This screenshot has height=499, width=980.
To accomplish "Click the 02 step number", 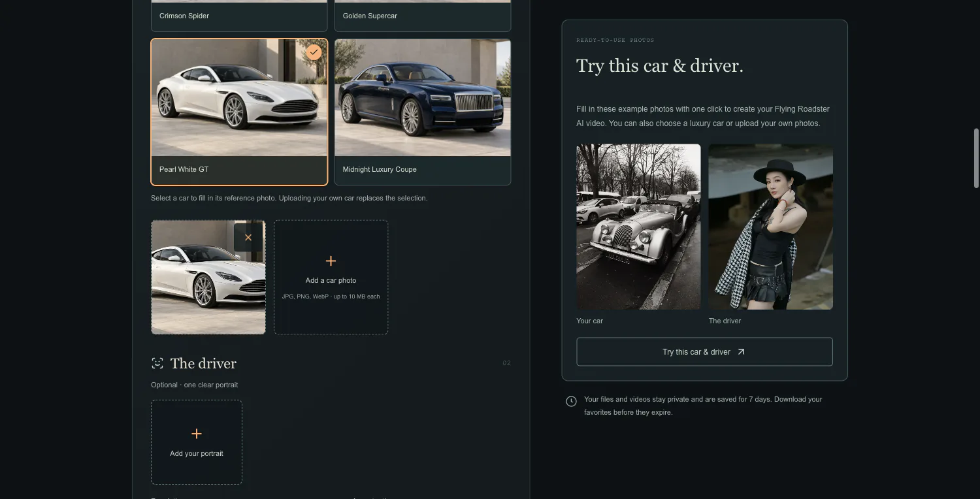I will pos(506,363).
